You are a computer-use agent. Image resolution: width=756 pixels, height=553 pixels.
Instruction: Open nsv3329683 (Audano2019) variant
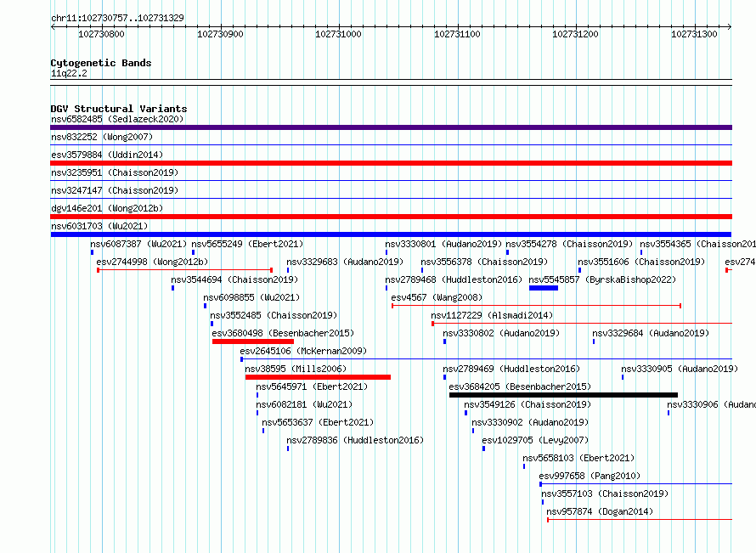[x=345, y=262]
